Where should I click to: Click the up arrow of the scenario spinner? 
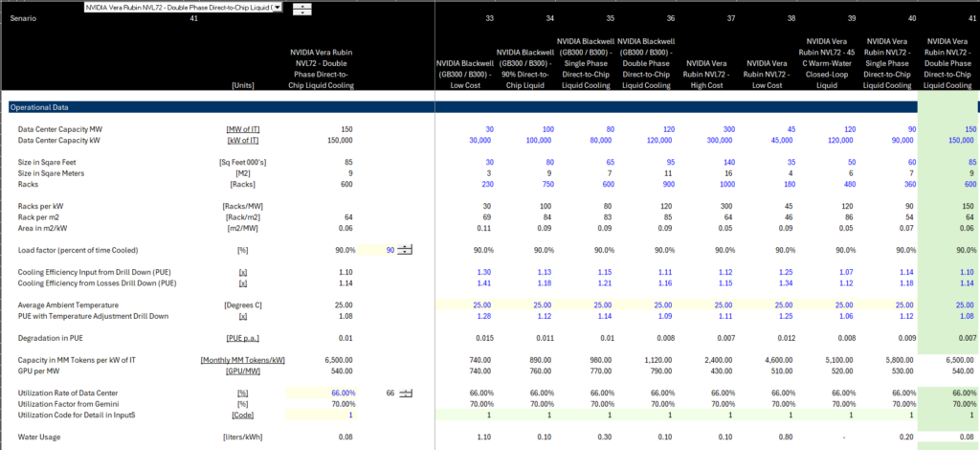301,6
